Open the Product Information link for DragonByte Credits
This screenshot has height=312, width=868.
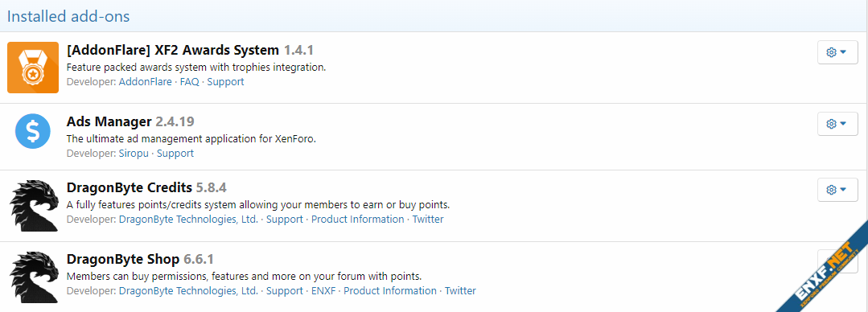[358, 219]
